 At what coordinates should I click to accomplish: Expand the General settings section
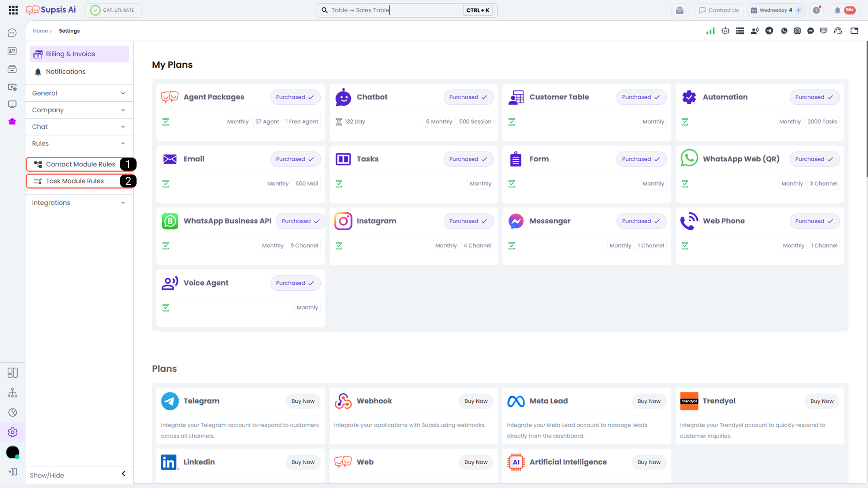[79, 93]
